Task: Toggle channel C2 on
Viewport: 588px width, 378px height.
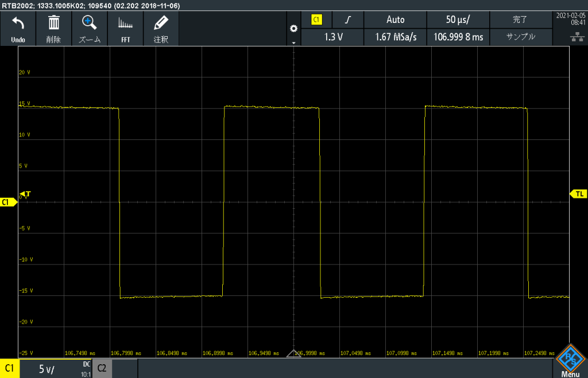Action: tap(102, 369)
